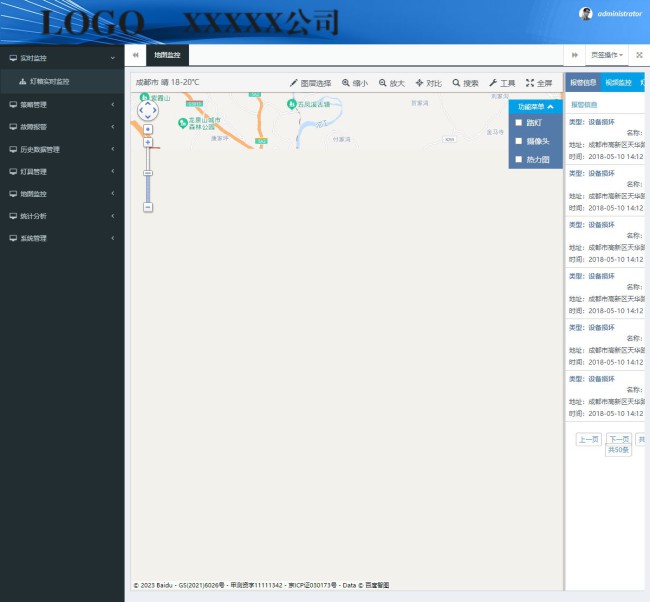The height and width of the screenshot is (602, 650).
Task: Click the double-left arrow beside the 地图监控 tab
Action: coord(135,55)
